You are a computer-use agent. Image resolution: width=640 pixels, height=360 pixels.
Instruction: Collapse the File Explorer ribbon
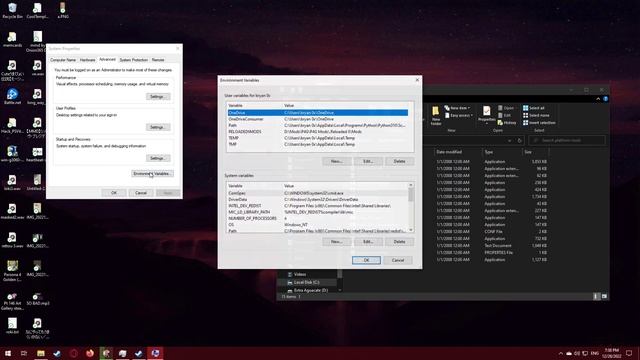pos(598,99)
